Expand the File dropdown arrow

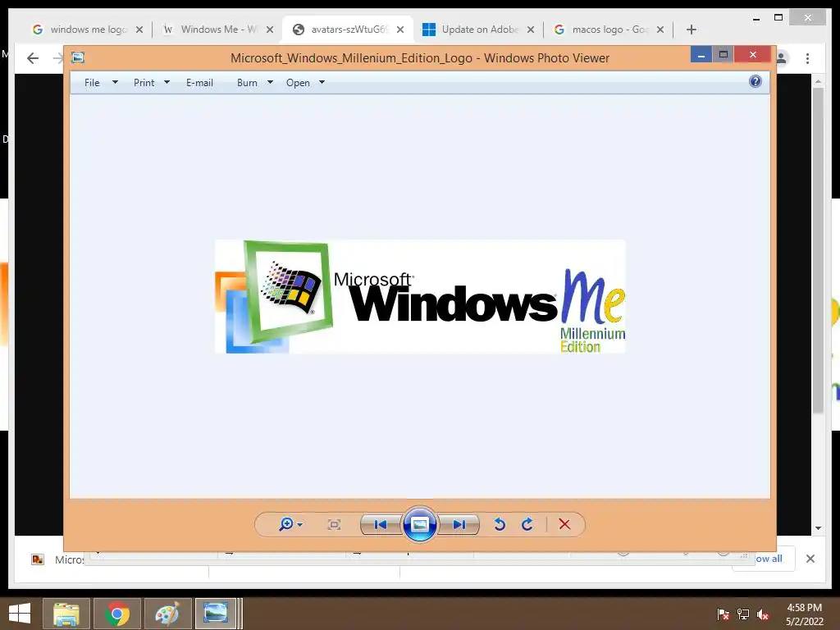[115, 83]
